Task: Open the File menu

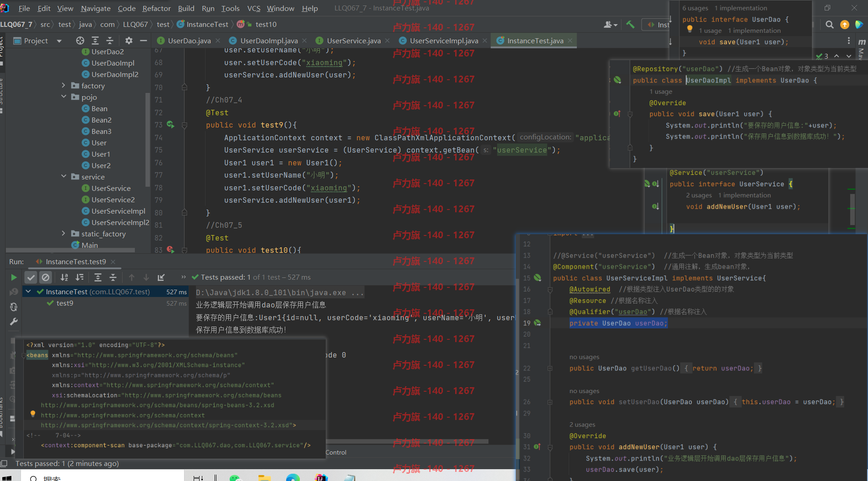Action: click(x=24, y=8)
